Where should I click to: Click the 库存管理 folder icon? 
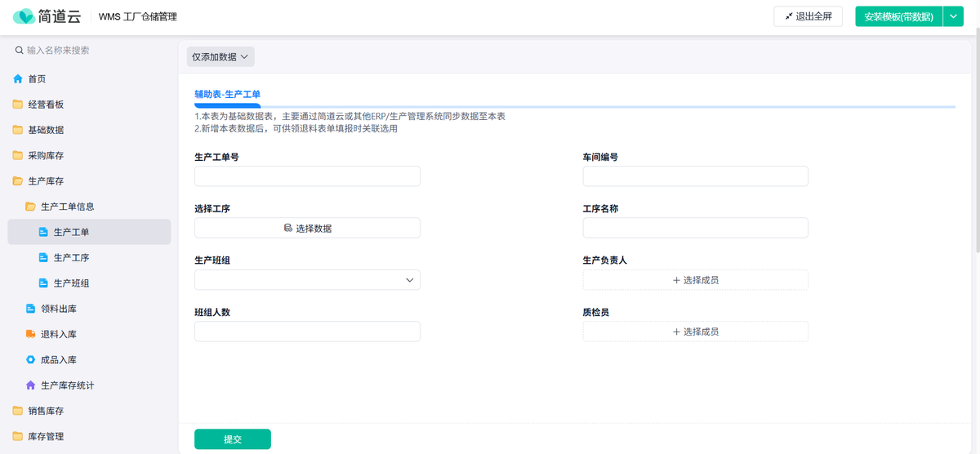[18, 436]
